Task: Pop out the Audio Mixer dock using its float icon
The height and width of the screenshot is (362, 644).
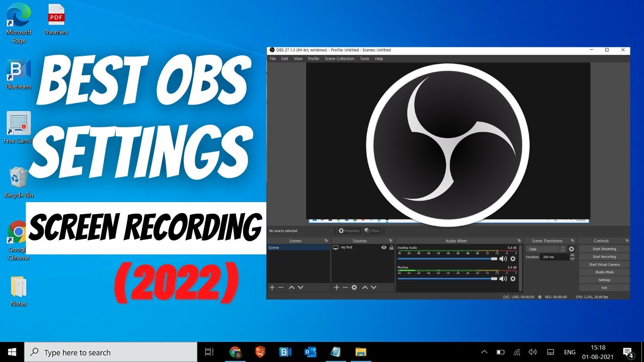Action: (x=519, y=241)
